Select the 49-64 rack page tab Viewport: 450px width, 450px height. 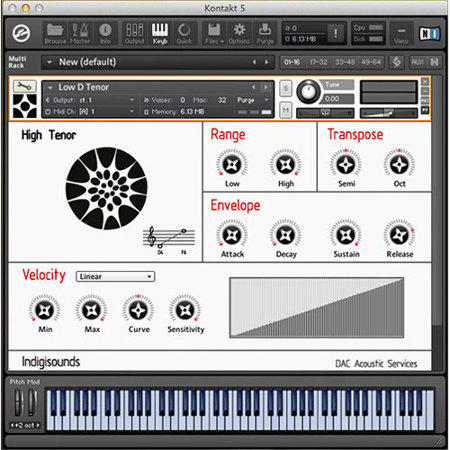(371, 62)
